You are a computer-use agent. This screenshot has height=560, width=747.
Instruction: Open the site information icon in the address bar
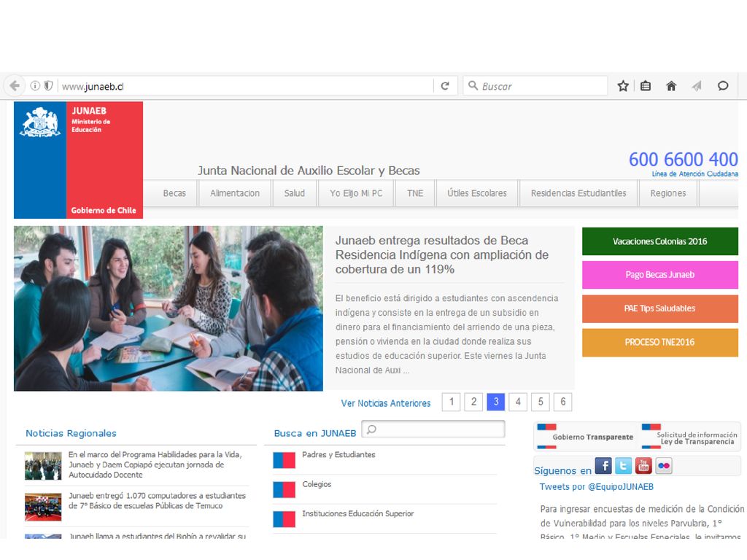(35, 86)
